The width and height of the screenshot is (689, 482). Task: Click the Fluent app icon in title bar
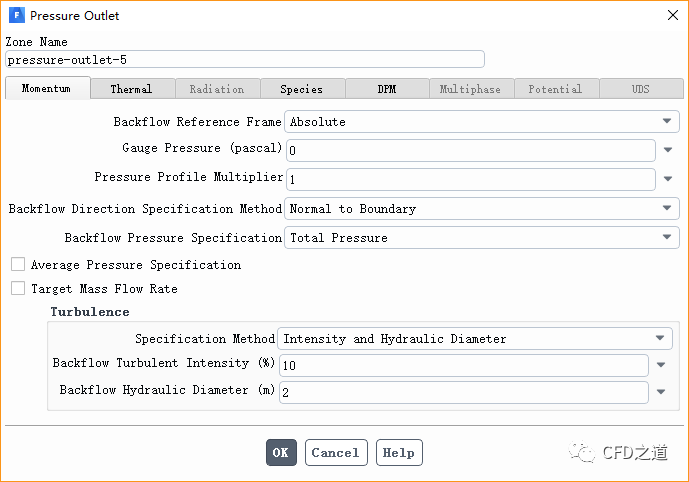[x=16, y=16]
